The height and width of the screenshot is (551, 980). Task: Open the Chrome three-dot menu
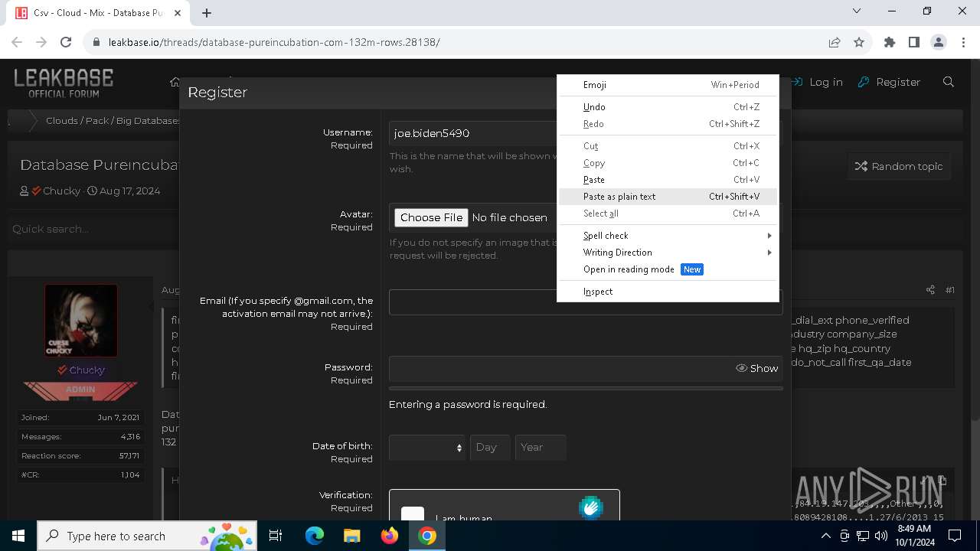pos(963,42)
